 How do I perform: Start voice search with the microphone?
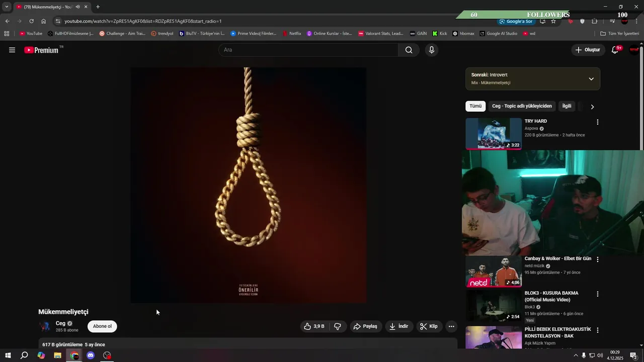[x=431, y=50]
